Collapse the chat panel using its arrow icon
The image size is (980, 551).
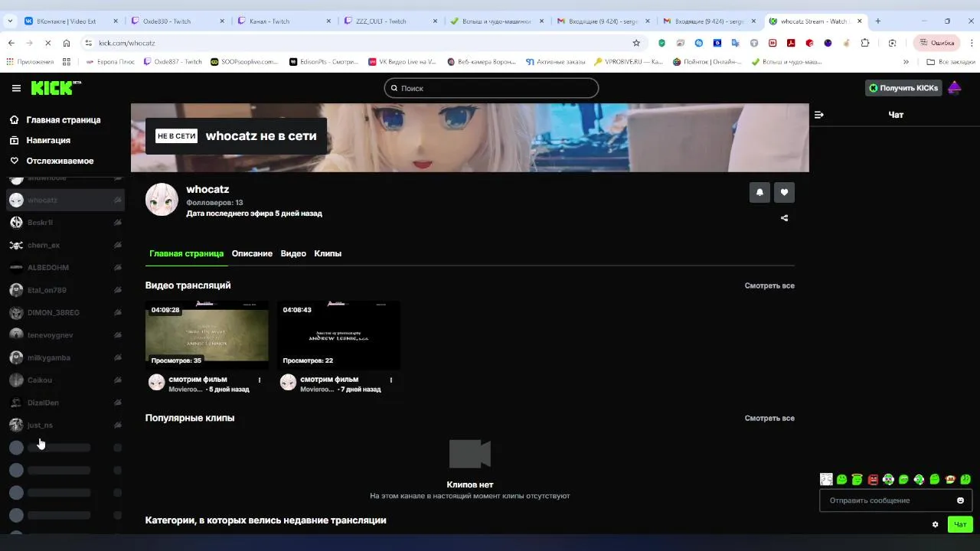pyautogui.click(x=819, y=115)
